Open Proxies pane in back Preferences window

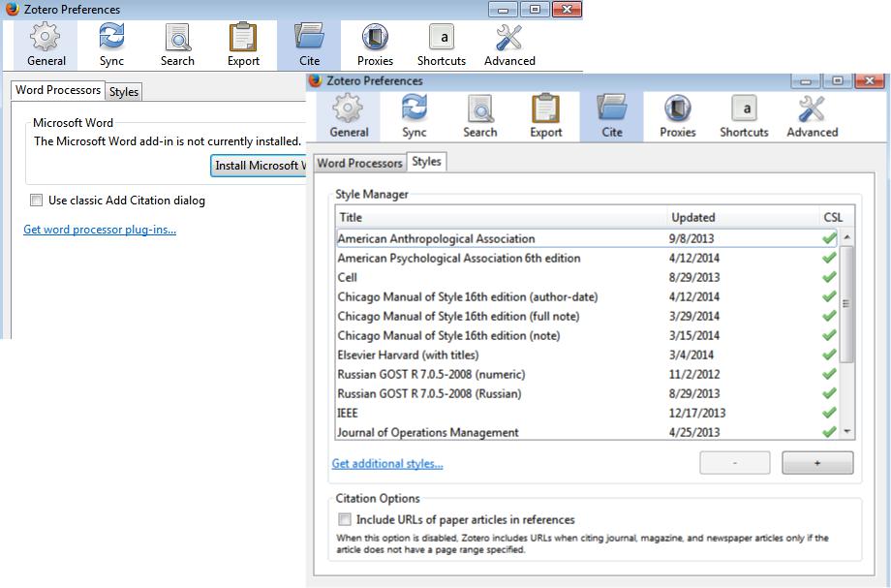point(375,46)
